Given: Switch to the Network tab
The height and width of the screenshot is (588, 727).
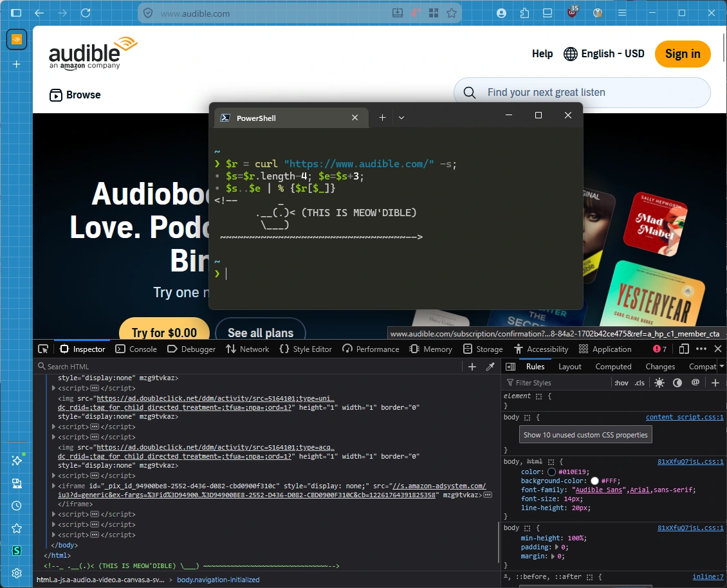Looking at the screenshot, I should click(x=248, y=349).
